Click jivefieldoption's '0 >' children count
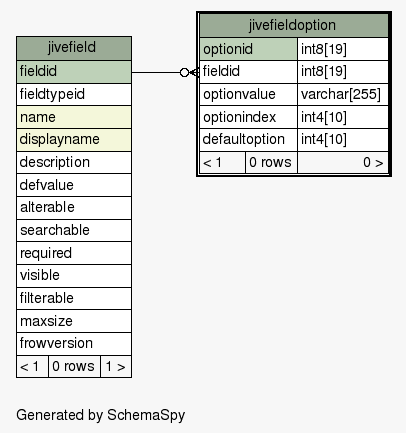406x433 pixels. pos(343,163)
